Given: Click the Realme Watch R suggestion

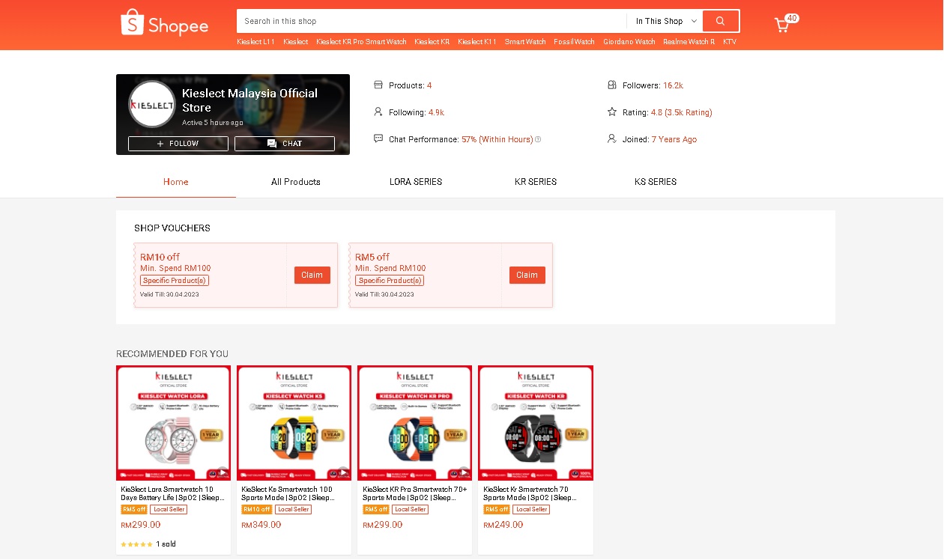Looking at the screenshot, I should (689, 42).
